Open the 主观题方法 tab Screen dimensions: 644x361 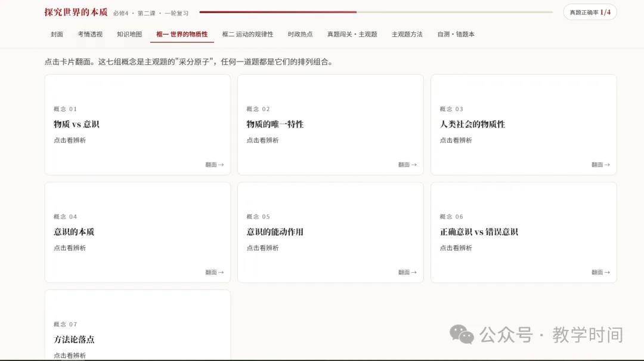click(x=407, y=35)
